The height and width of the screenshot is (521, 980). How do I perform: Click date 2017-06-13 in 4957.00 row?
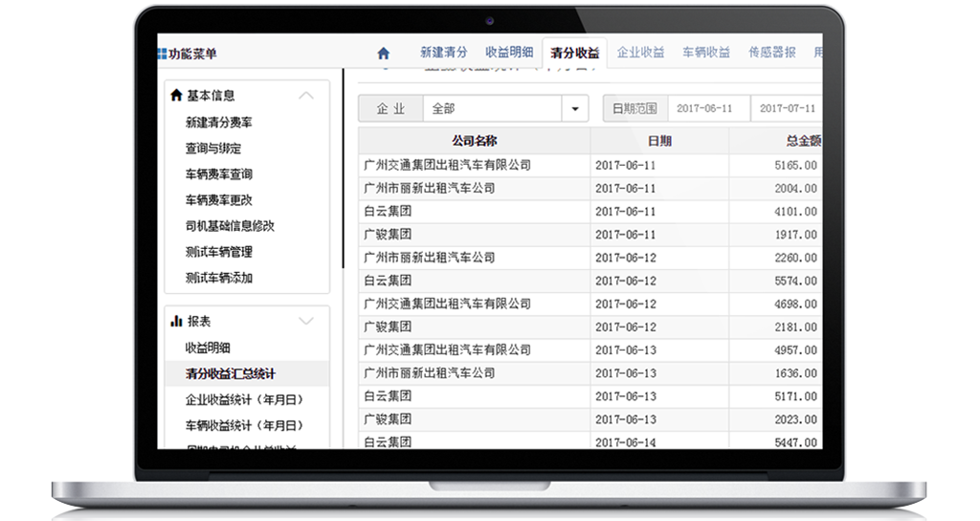click(x=626, y=351)
